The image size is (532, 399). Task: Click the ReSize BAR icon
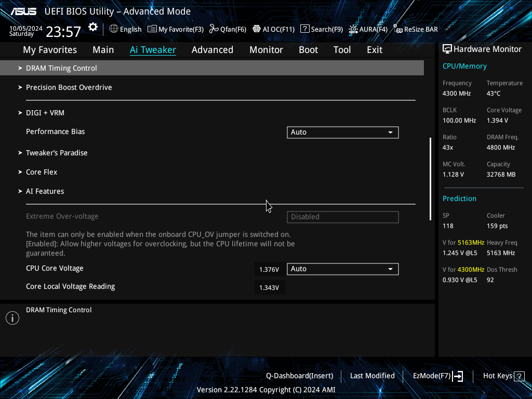click(x=397, y=29)
